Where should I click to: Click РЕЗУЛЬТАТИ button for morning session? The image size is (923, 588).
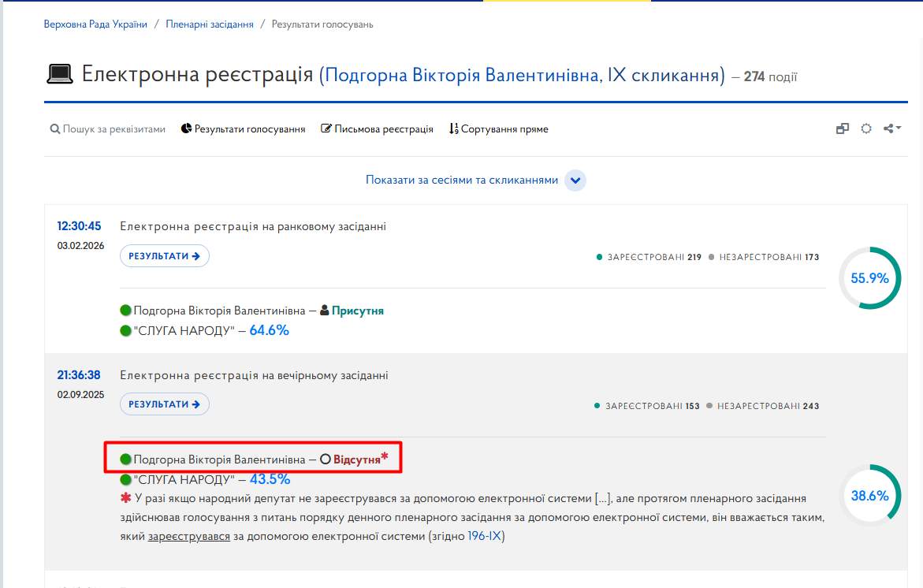tap(164, 256)
